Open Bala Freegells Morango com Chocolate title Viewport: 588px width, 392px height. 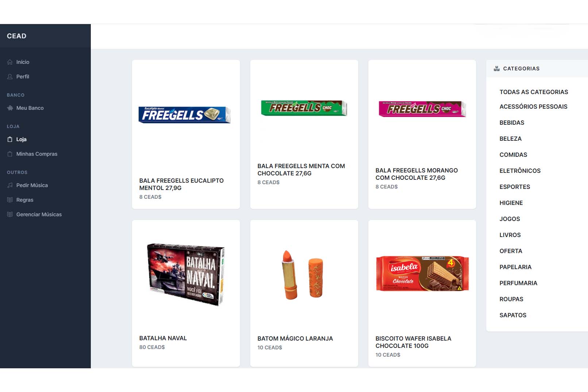coord(417,174)
